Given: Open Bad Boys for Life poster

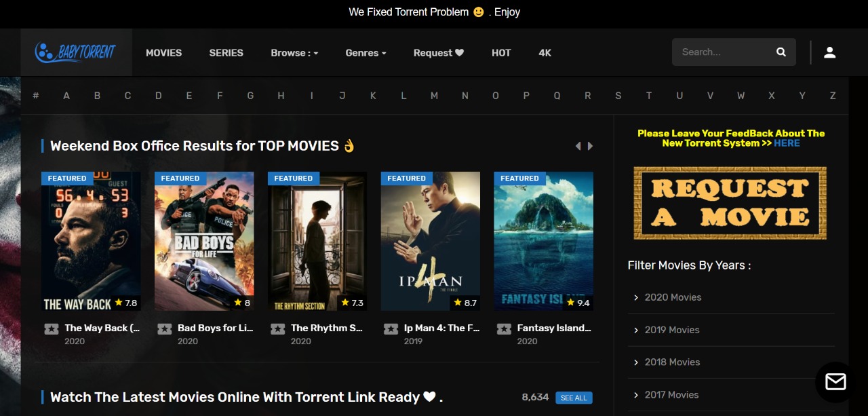Looking at the screenshot, I should click(x=204, y=241).
